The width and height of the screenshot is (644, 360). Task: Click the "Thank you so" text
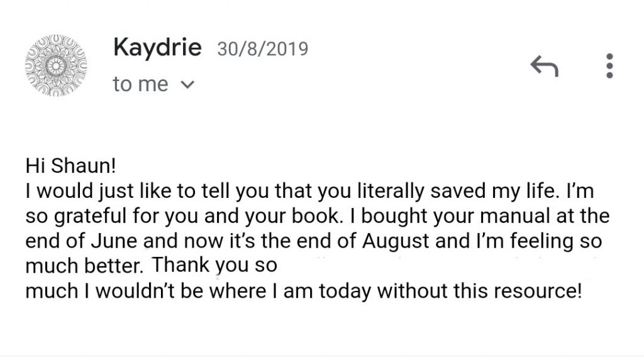click(214, 266)
